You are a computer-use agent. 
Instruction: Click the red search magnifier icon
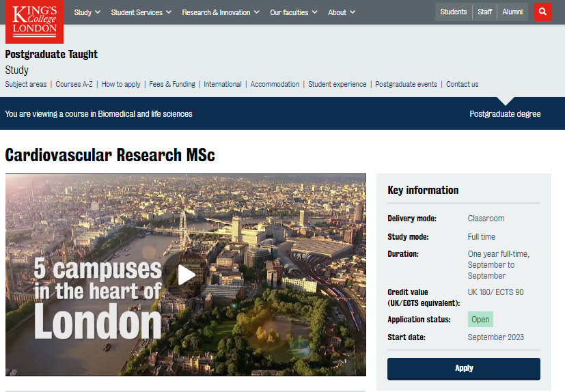542,12
